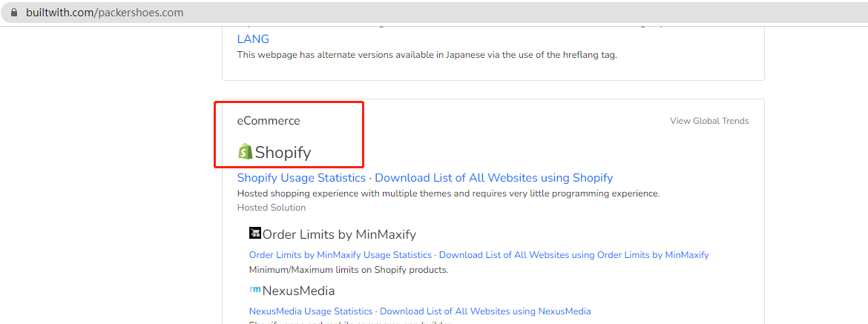Click the Shopify heading title
This screenshot has height=324, width=868.
[x=283, y=153]
